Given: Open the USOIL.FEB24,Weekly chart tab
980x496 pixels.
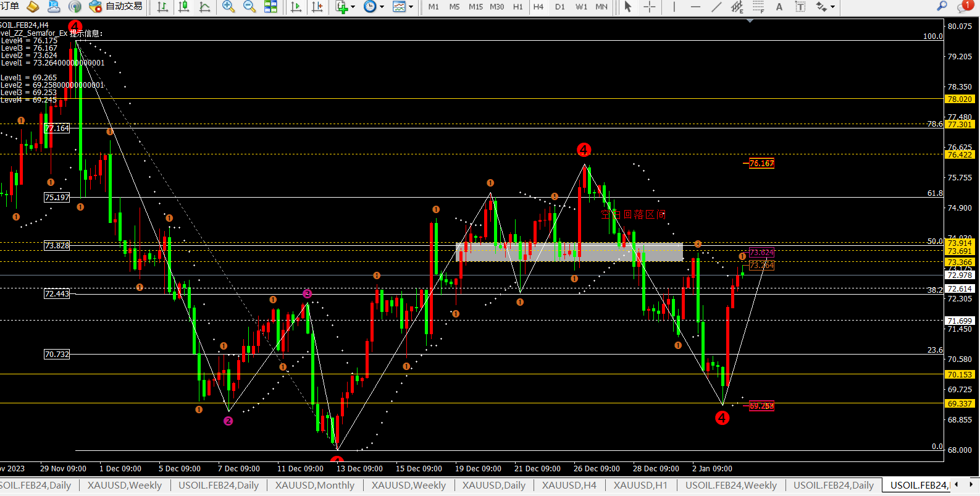Looking at the screenshot, I should [x=731, y=485].
